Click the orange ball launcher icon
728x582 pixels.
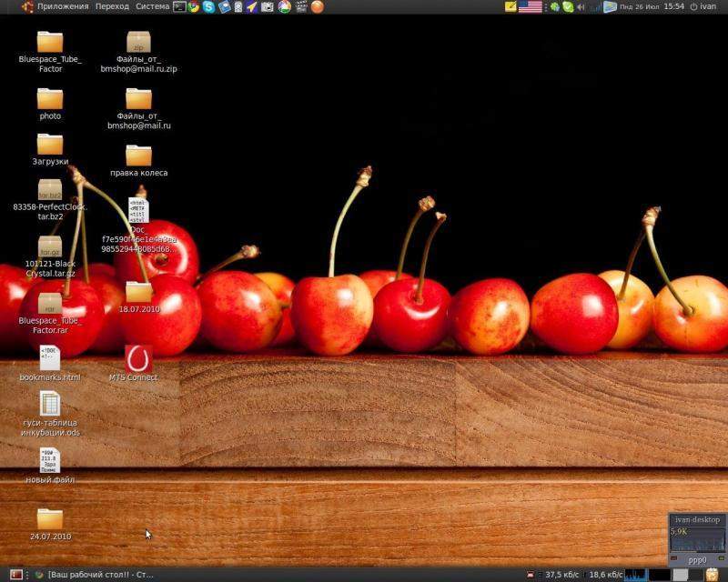317,6
